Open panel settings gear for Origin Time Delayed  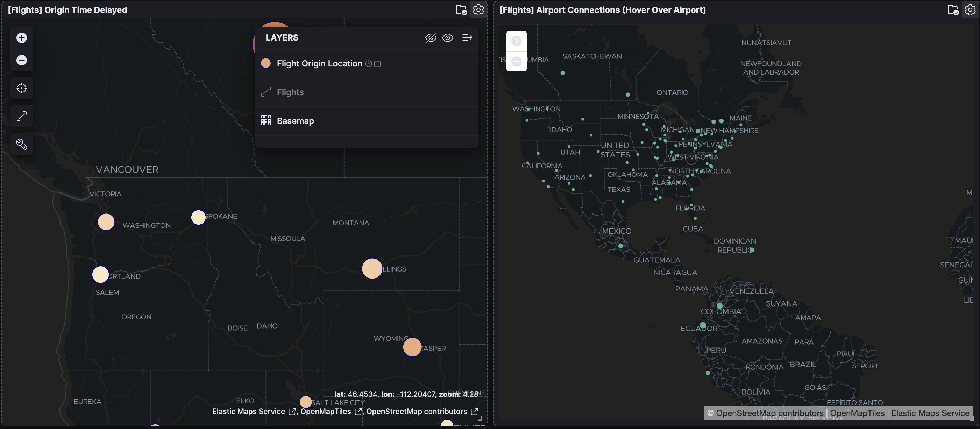478,10
